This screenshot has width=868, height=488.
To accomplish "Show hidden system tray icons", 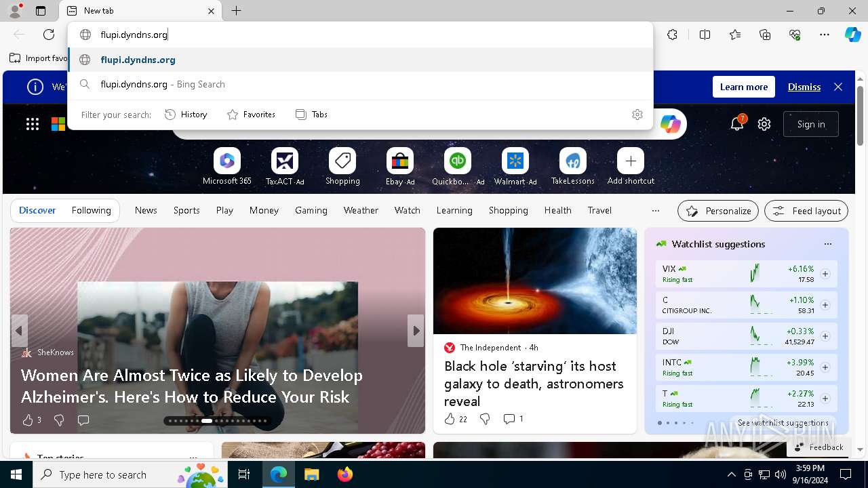I will 731,474.
